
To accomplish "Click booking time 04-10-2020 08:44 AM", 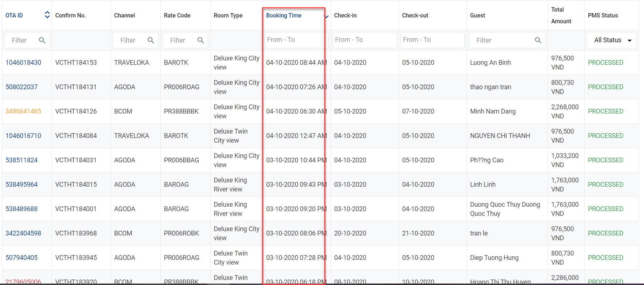I will tap(296, 63).
